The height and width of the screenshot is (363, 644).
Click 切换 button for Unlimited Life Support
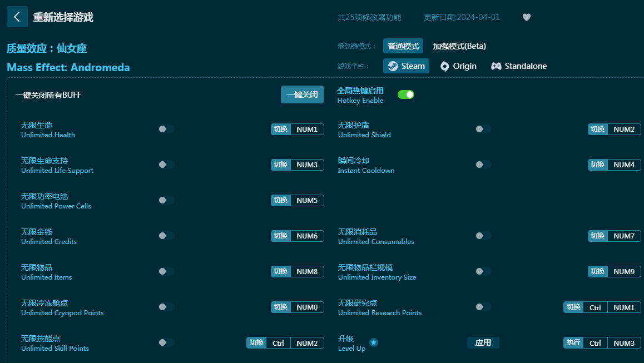[281, 165]
